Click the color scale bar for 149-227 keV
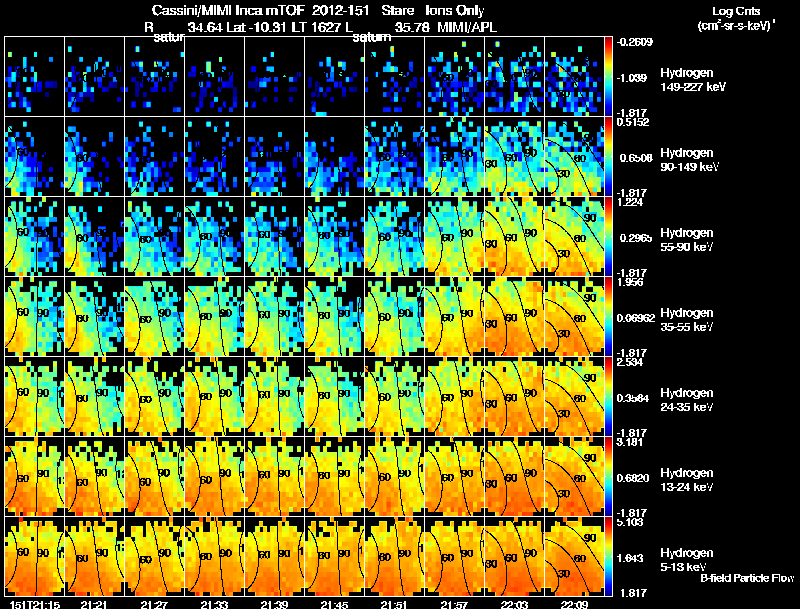Screen dimensions: 800x609 click(608, 77)
